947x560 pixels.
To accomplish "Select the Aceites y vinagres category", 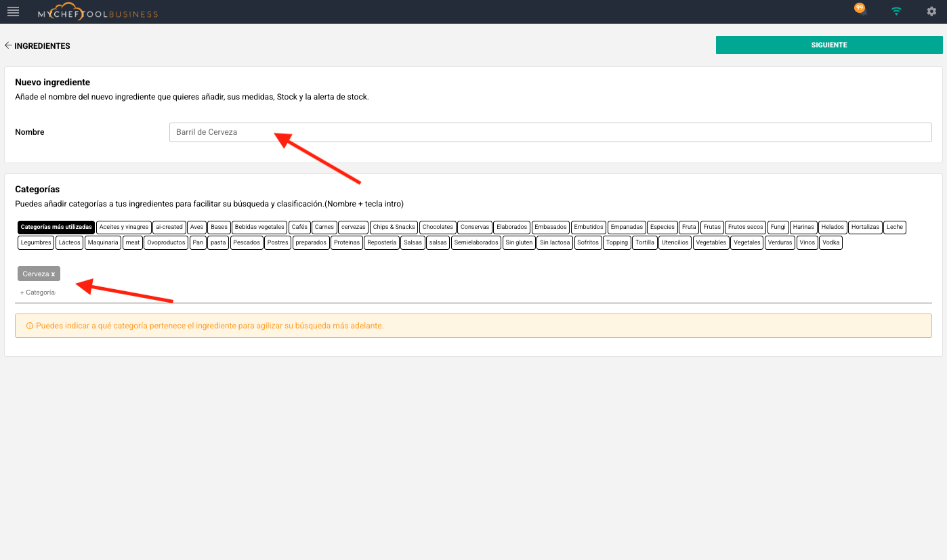I will click(x=123, y=228).
